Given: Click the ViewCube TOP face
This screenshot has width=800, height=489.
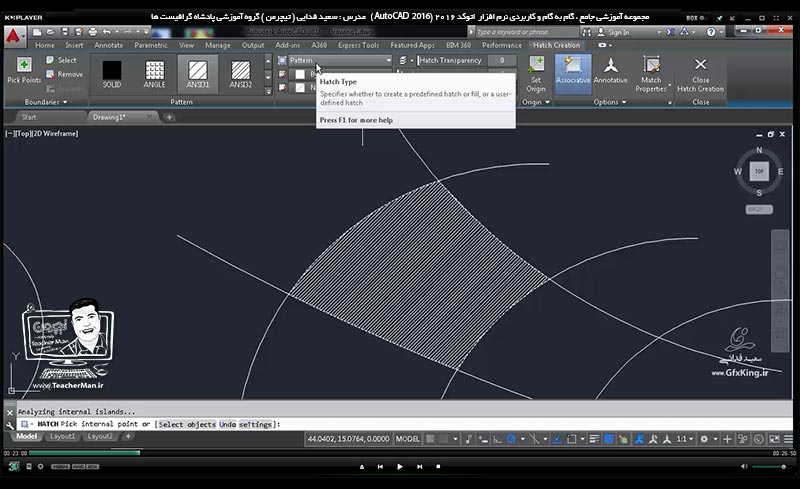Looking at the screenshot, I should coord(759,172).
